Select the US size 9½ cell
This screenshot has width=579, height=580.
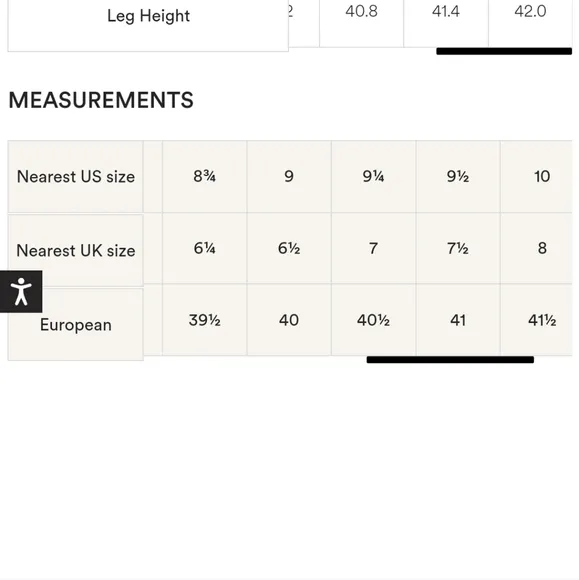pyautogui.click(x=458, y=176)
